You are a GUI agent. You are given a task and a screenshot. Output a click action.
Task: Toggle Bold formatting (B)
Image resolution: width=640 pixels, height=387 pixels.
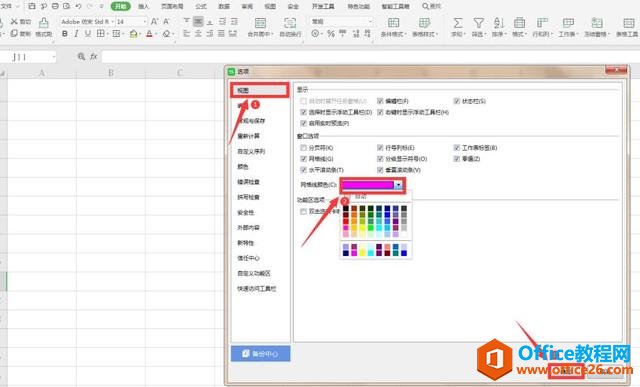(64, 34)
